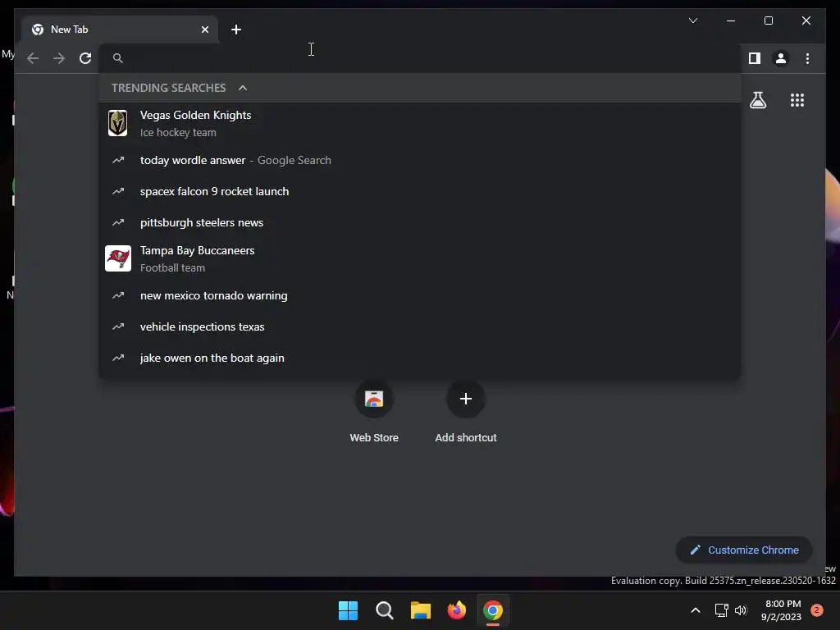840x630 pixels.
Task: Choose pittsburgh steelers news suggestion
Action: (419, 222)
